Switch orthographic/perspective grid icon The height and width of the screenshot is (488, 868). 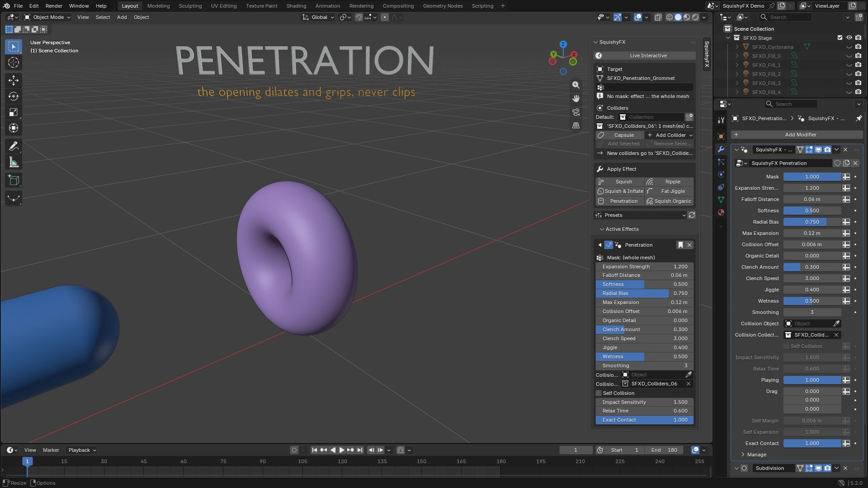pyautogui.click(x=576, y=126)
